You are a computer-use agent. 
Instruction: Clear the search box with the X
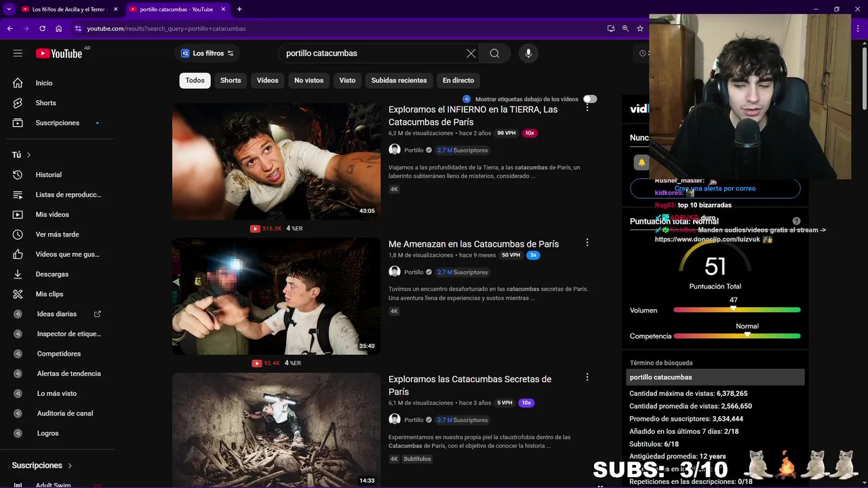click(471, 54)
